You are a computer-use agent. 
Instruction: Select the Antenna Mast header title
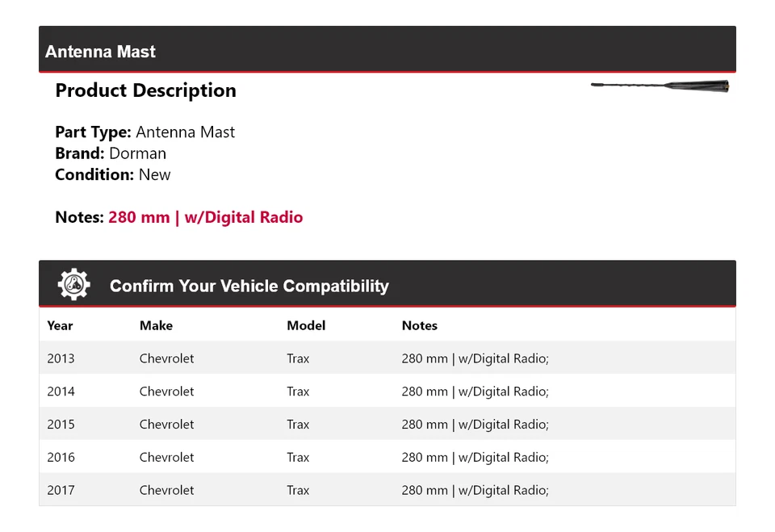point(100,52)
